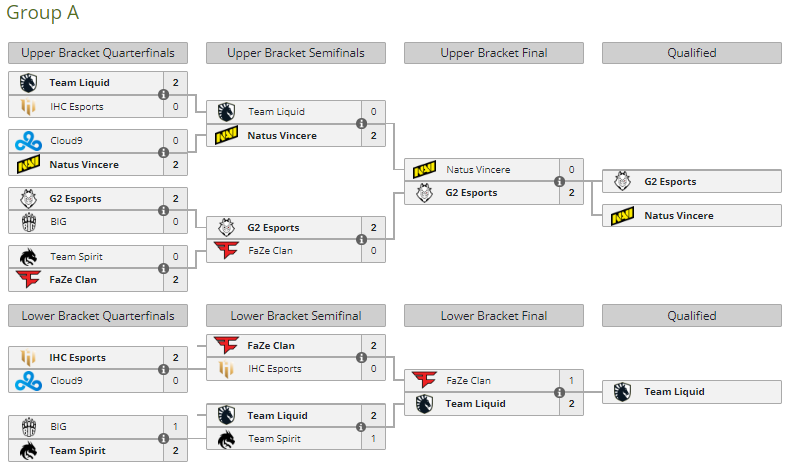The height and width of the screenshot is (466, 787).
Task: Click IHC Esports logo in Lower Bracket Quarterfinals
Action: point(28,357)
